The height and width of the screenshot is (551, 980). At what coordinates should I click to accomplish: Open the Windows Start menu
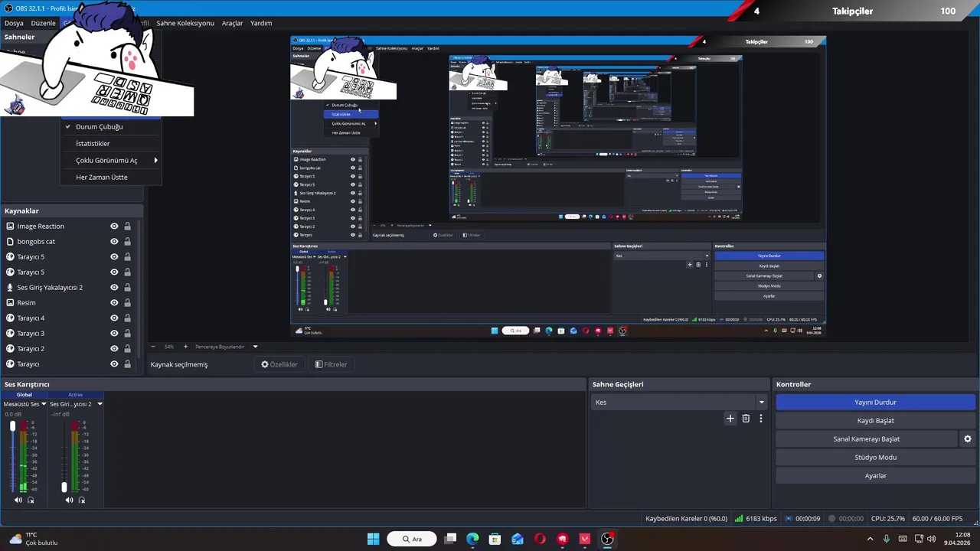click(x=373, y=539)
